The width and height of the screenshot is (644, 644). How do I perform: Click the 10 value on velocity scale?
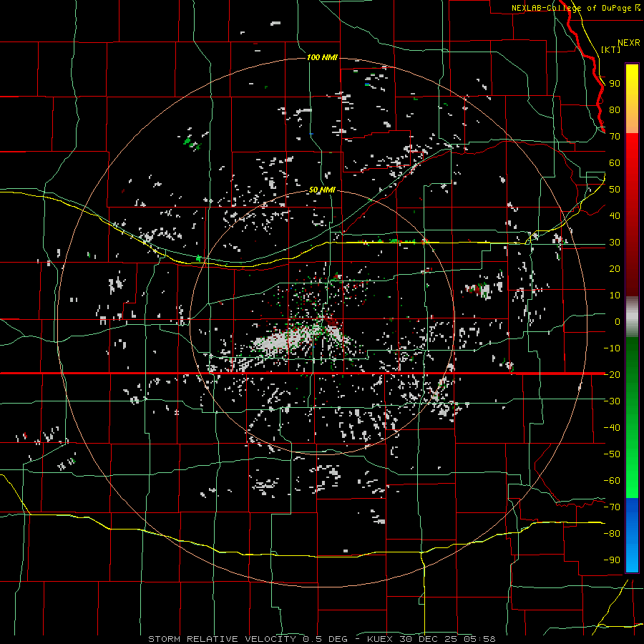coord(615,296)
